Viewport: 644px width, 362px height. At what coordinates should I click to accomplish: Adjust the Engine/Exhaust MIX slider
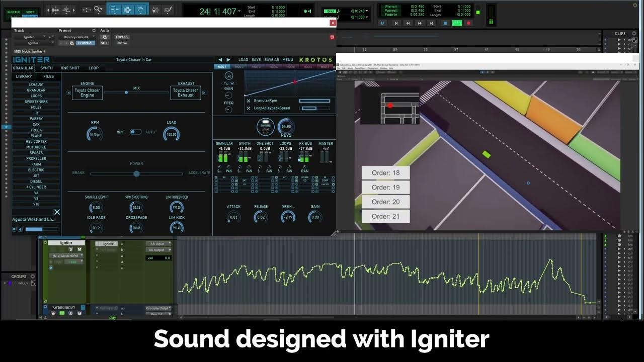click(x=136, y=93)
